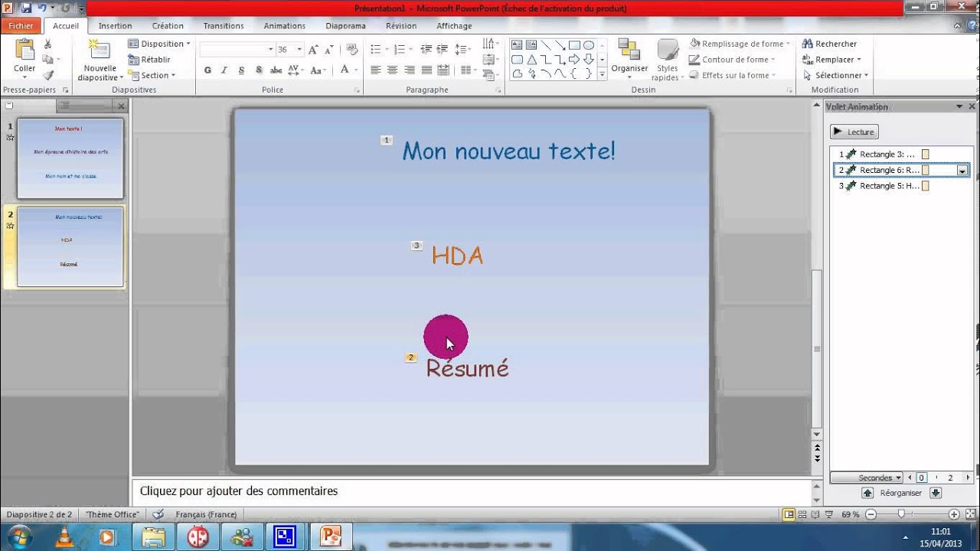Align paragraph text to the right
This screenshot has height=551, width=980.
[x=409, y=70]
